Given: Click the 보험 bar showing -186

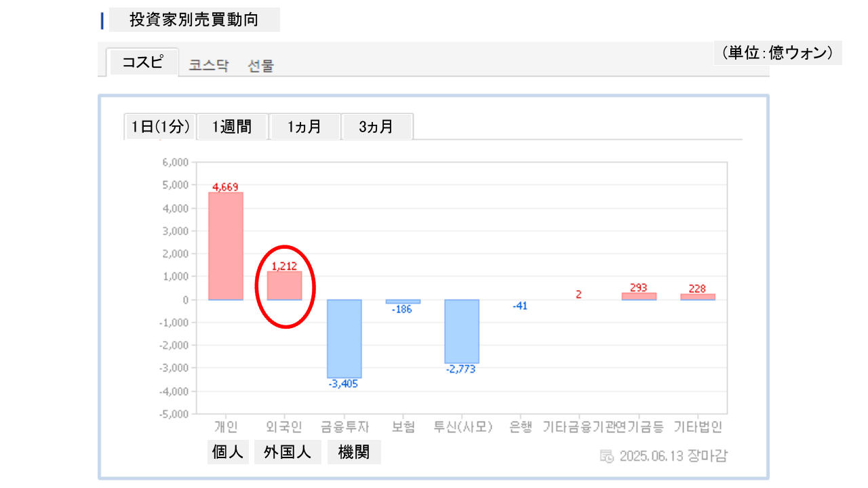Looking at the screenshot, I should coord(403,302).
